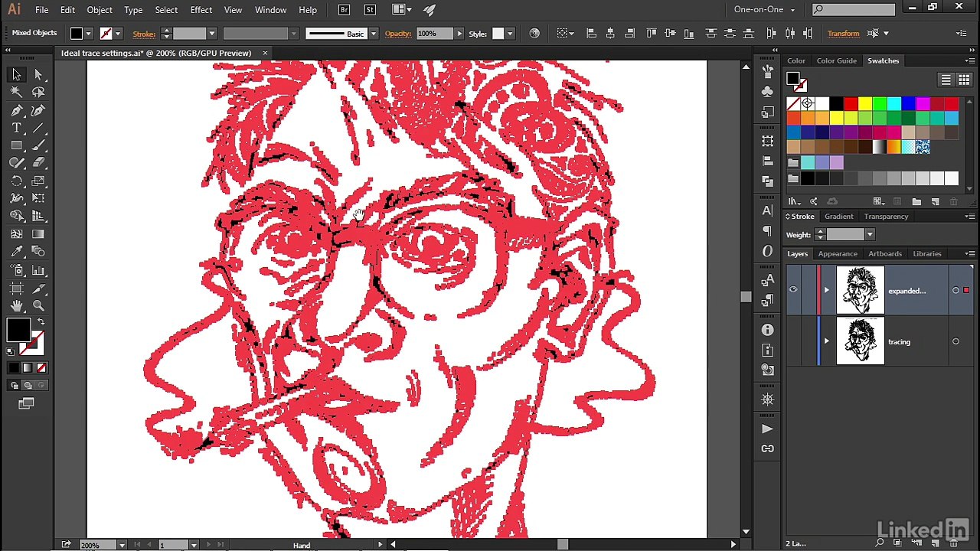The width and height of the screenshot is (980, 551).
Task: Select the Magic Wand tool
Action: click(16, 92)
